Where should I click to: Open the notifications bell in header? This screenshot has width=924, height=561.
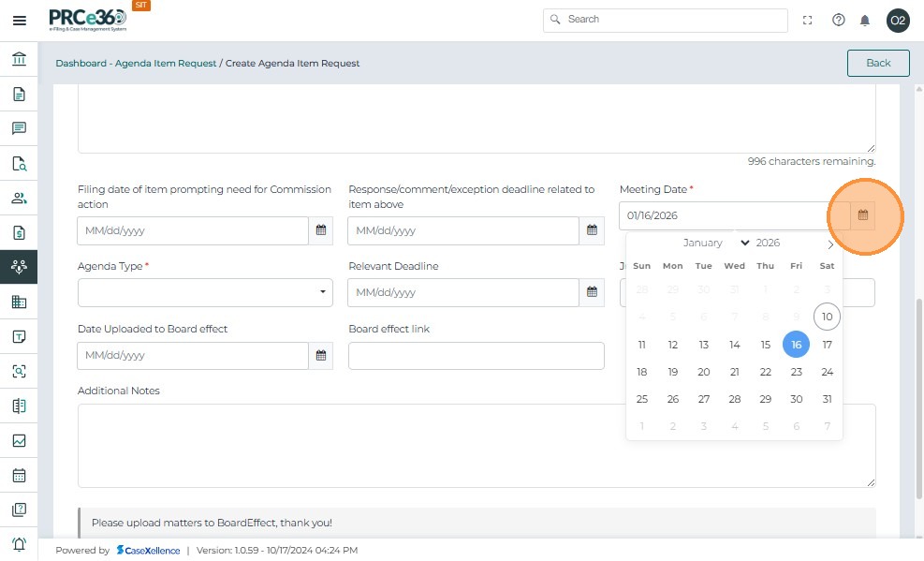[865, 20]
